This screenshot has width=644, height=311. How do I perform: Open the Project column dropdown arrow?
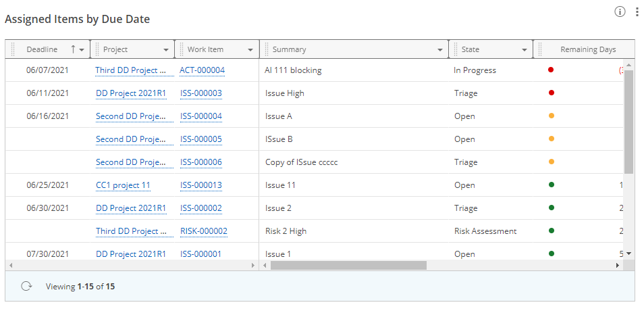click(x=166, y=50)
